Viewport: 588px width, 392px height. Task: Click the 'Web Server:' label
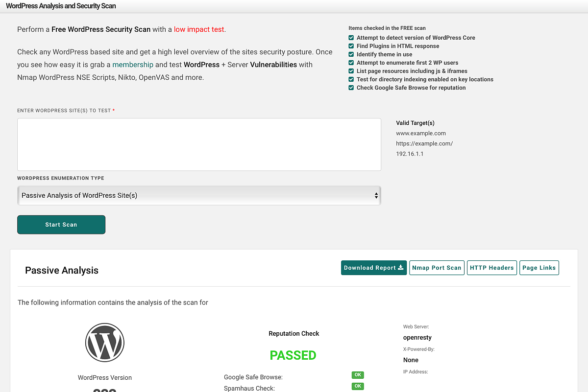point(416,326)
